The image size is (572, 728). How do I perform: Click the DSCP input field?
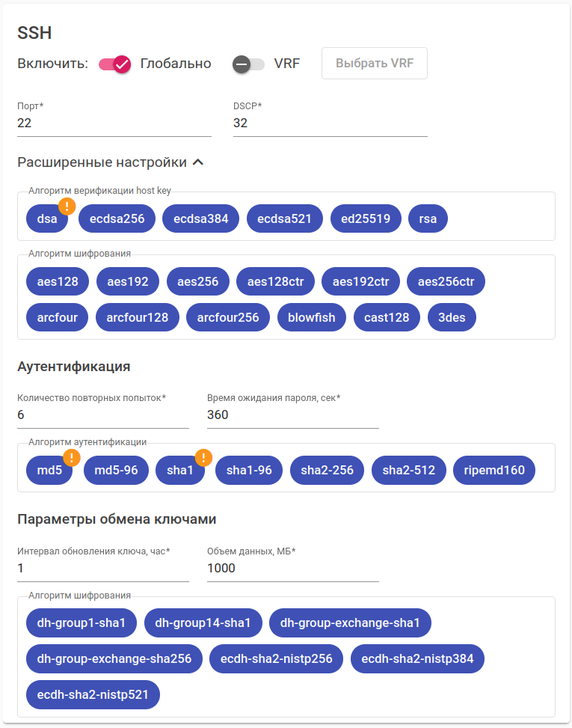tap(330, 123)
